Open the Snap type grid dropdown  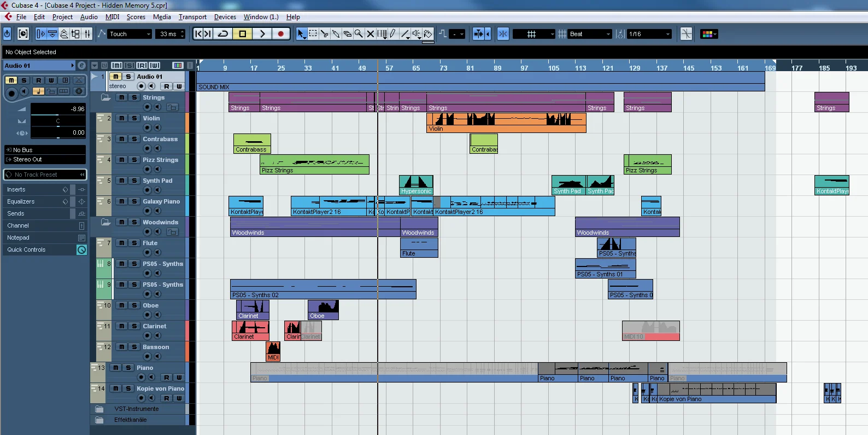[x=534, y=34]
